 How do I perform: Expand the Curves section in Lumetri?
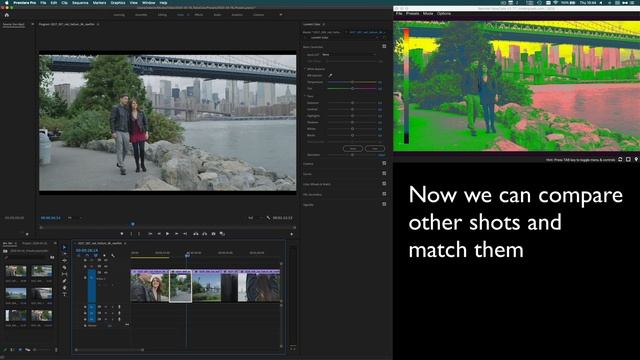point(307,174)
